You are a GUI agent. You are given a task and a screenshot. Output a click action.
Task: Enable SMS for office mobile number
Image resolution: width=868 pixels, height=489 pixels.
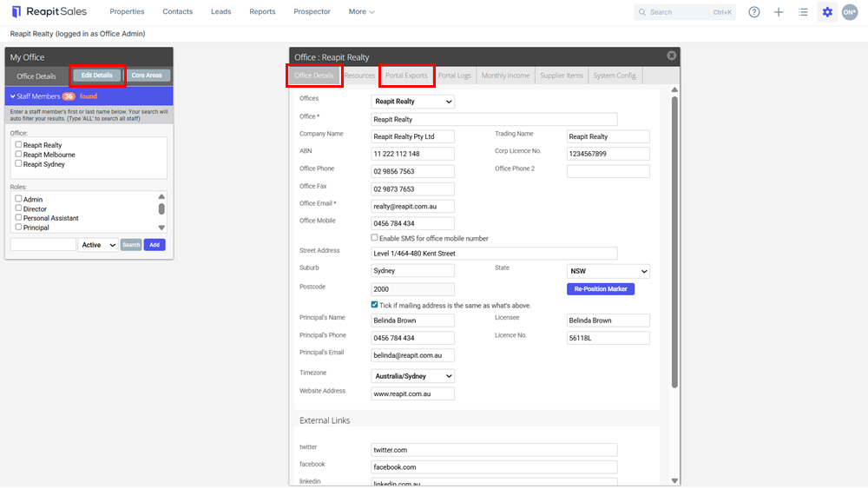tap(374, 238)
